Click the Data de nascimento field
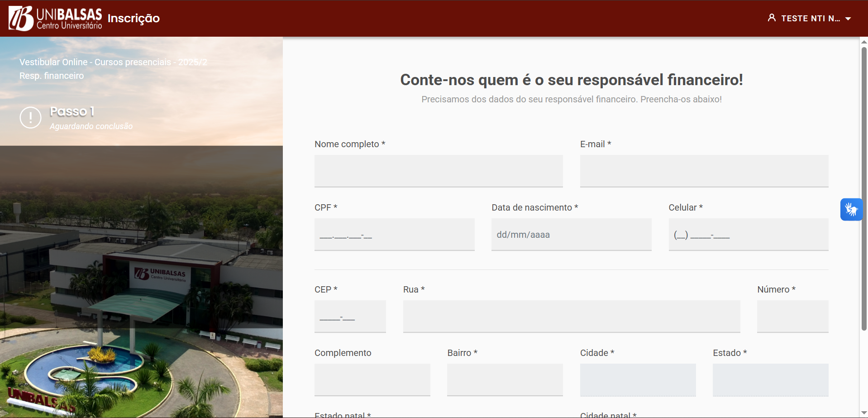The height and width of the screenshot is (418, 868). click(x=571, y=234)
